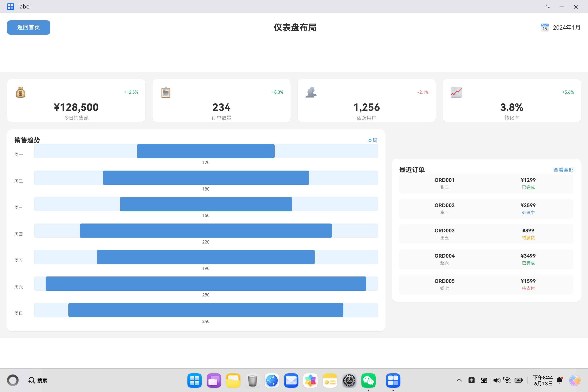Click the 查看全部 link in 最近订单

tap(563, 170)
